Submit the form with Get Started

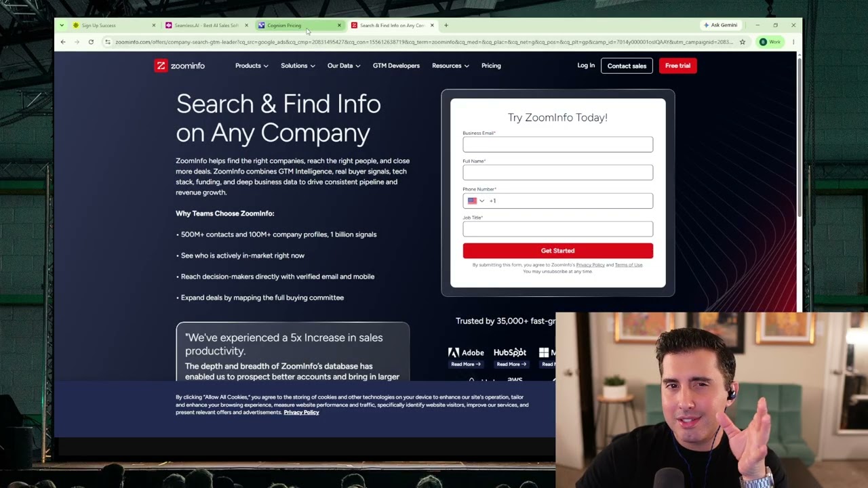tap(558, 251)
